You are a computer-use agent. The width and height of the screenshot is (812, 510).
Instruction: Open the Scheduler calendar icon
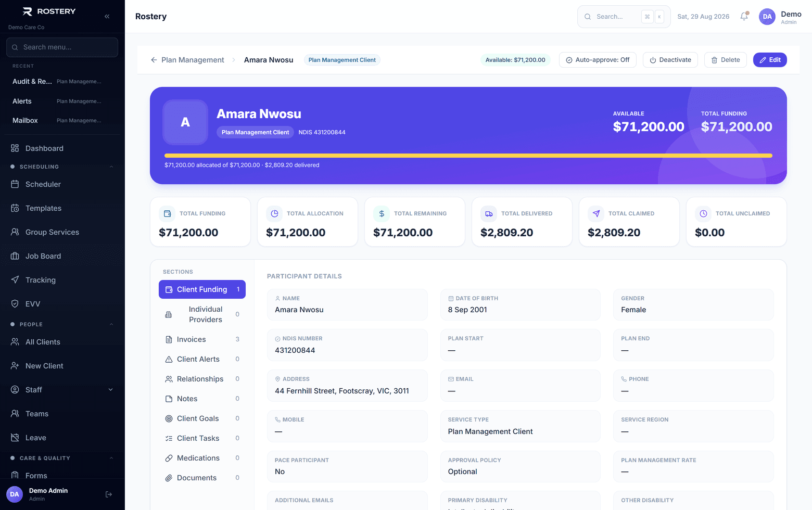point(15,184)
